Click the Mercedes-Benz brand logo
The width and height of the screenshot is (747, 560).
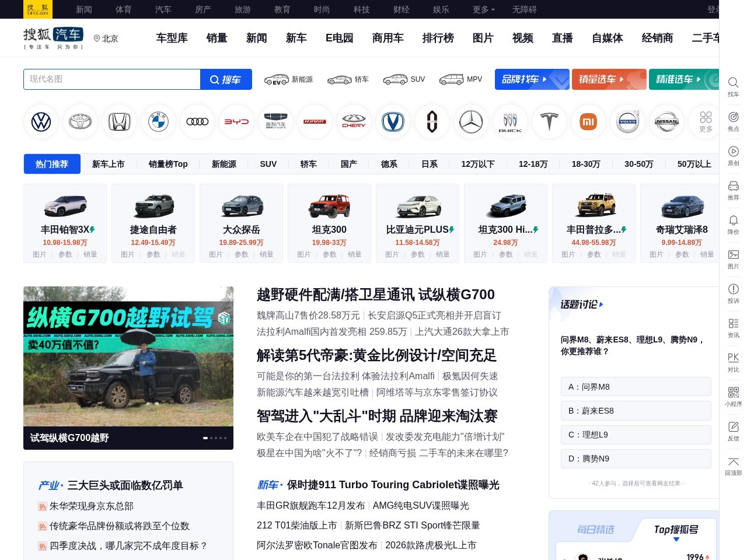[471, 122]
